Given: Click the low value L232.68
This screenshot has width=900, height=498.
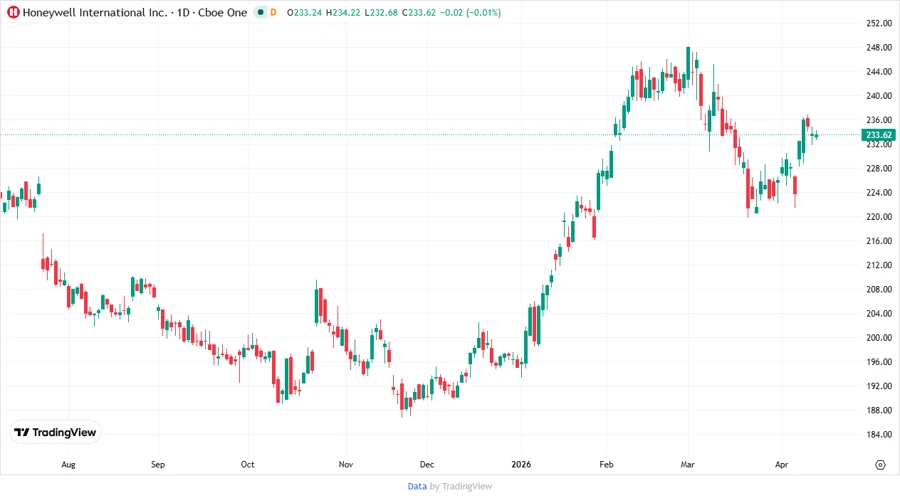Looking at the screenshot, I should (381, 12).
